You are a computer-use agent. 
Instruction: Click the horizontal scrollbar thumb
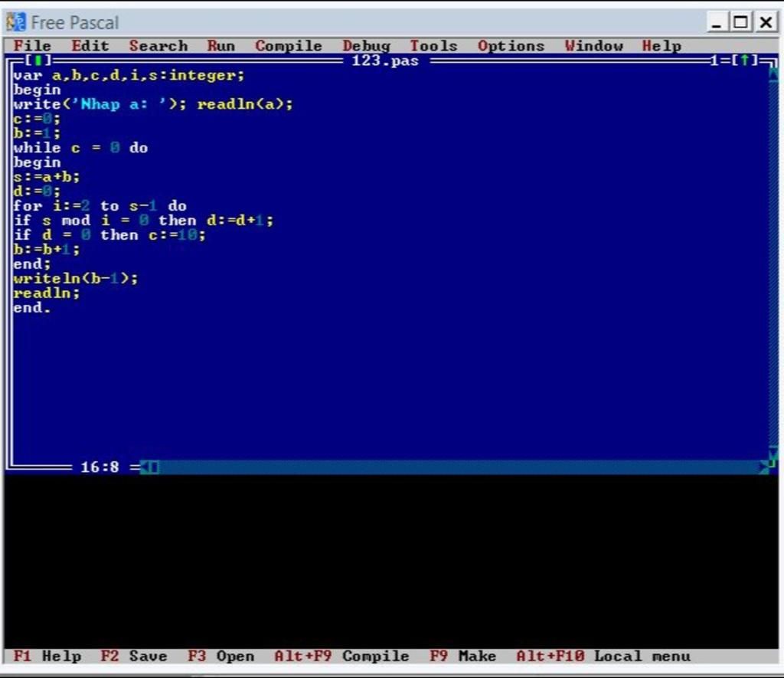coord(154,467)
